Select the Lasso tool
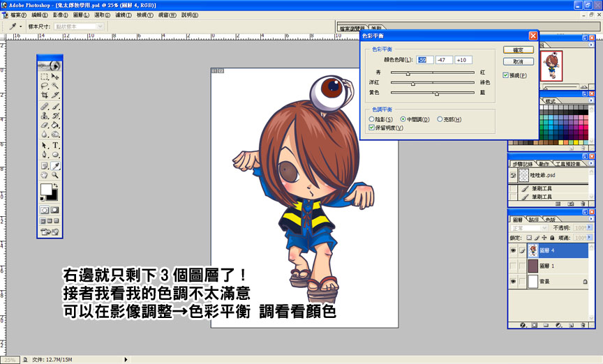 tap(45, 86)
